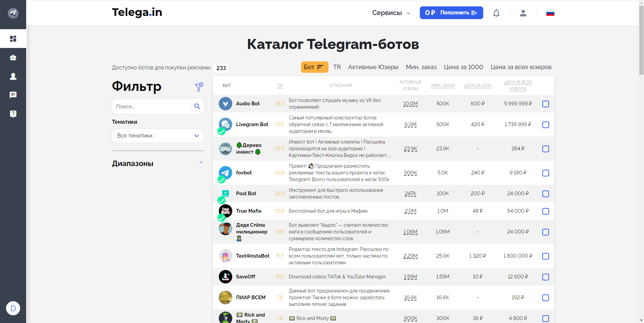This screenshot has width=644, height=323.
Task: Click the Поиск search input field
Action: click(151, 106)
